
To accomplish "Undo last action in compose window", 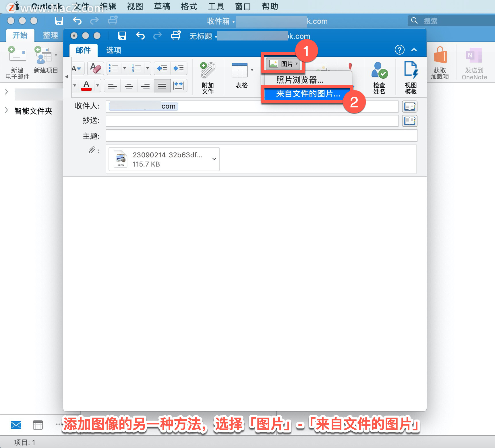I will pyautogui.click(x=140, y=36).
